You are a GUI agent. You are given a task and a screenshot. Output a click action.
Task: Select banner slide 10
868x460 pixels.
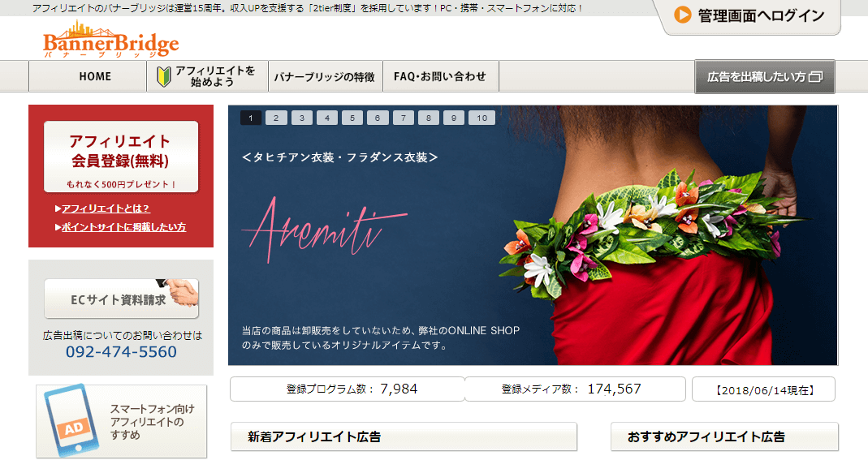(x=482, y=118)
